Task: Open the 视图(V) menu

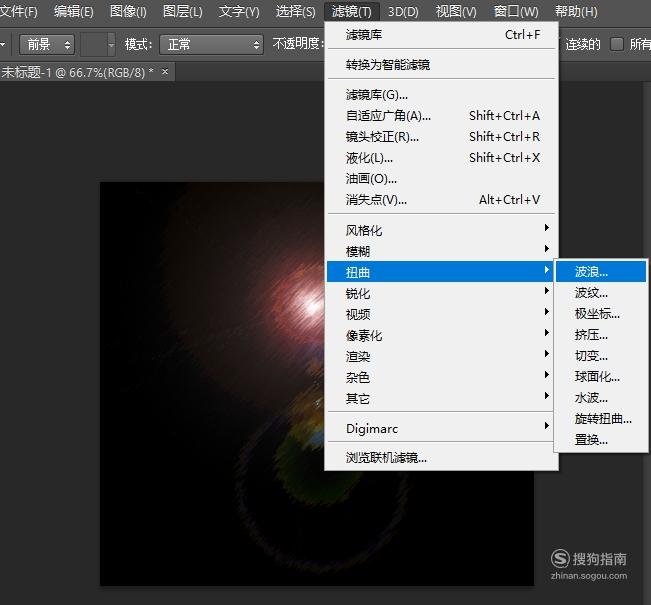Action: pos(456,11)
